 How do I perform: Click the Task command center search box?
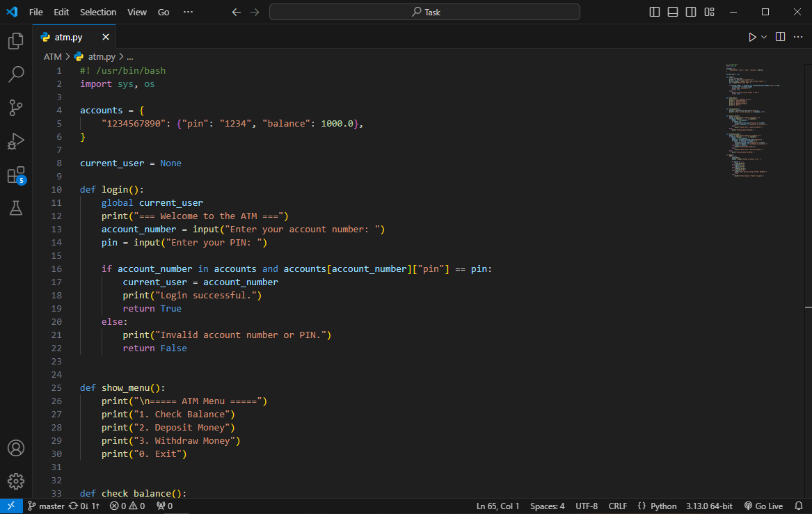tap(424, 12)
